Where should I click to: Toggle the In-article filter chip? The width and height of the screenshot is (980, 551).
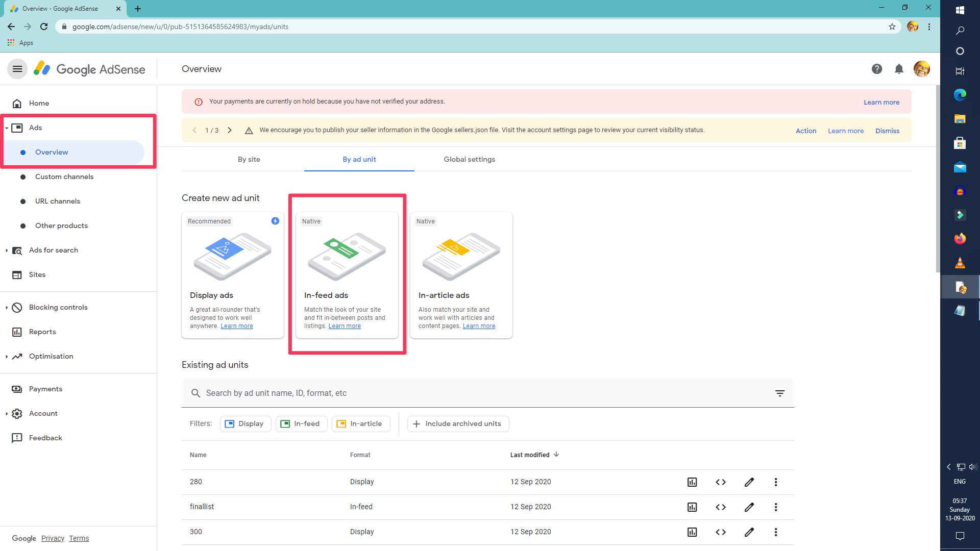tap(360, 424)
